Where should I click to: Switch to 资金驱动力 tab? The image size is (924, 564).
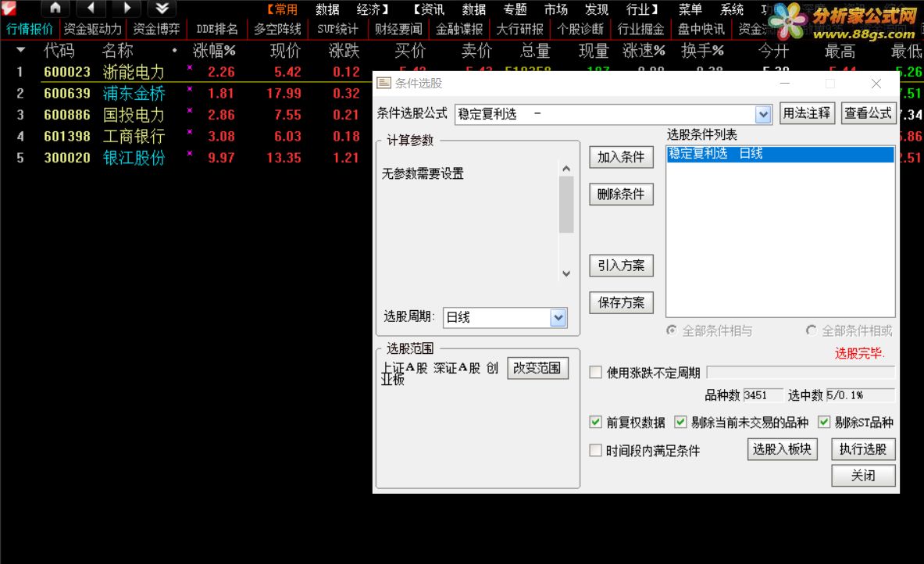coord(92,29)
